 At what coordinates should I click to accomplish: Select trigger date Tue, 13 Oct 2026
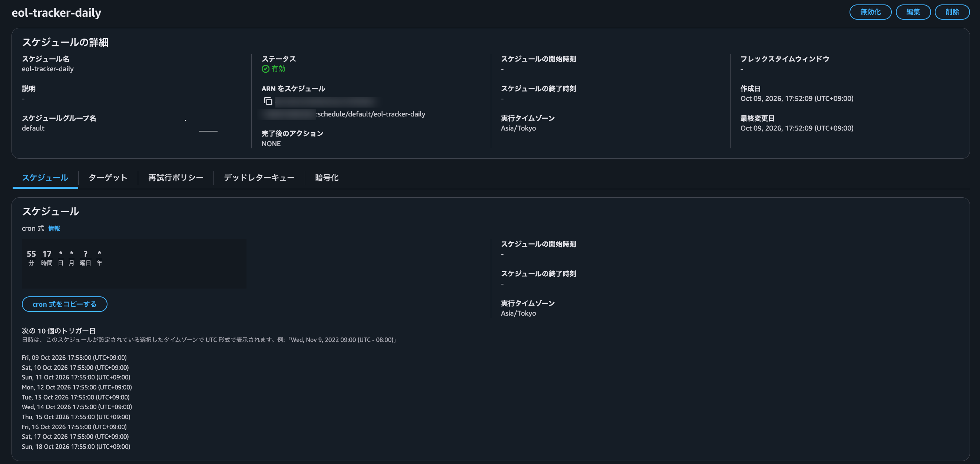[x=76, y=397]
